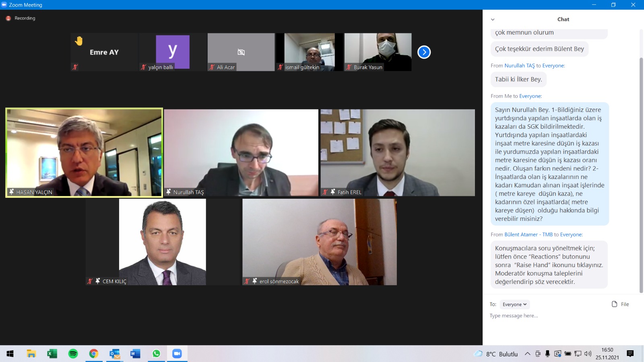This screenshot has width=644, height=362.
Task: Click the camera-off icon on Ali Acar tile
Action: (241, 52)
